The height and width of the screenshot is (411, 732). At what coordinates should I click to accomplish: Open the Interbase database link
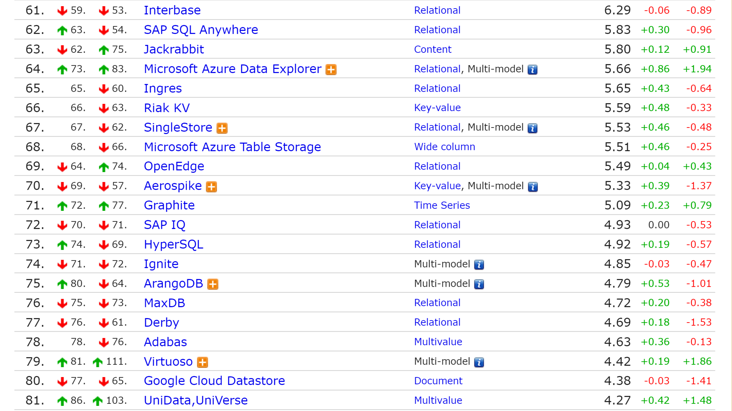[172, 10]
